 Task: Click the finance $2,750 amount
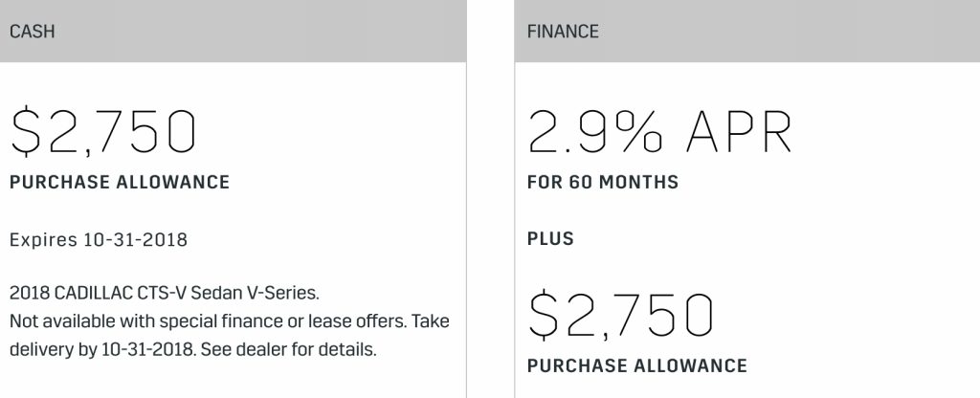click(x=620, y=316)
